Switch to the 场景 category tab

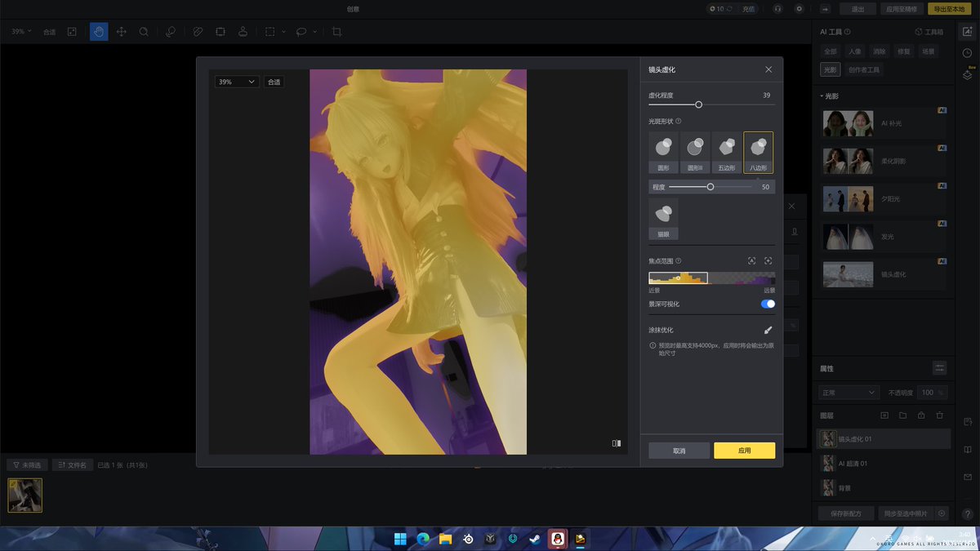coord(928,51)
